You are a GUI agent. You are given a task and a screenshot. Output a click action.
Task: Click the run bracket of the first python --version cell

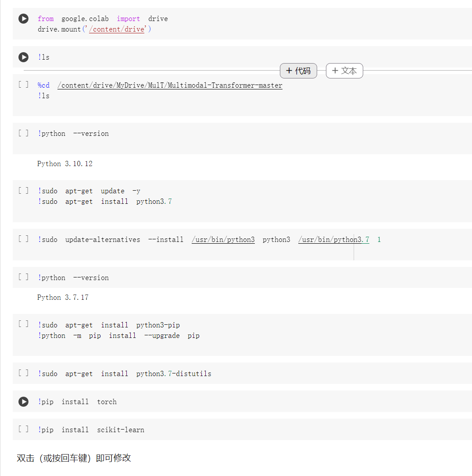[x=23, y=133]
